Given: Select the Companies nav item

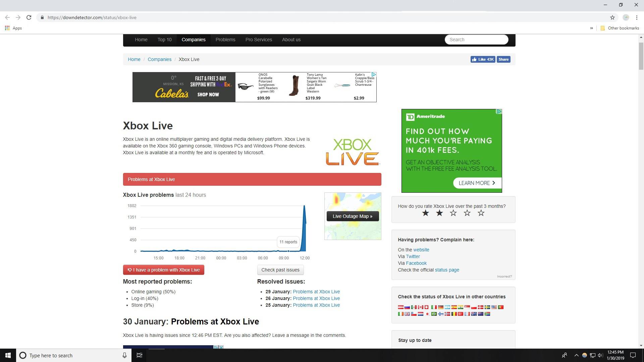Looking at the screenshot, I should click(x=194, y=40).
